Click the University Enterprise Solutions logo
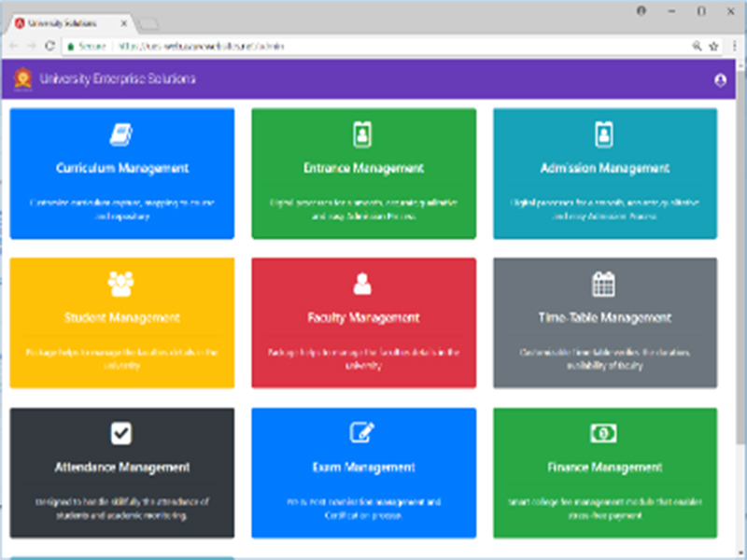This screenshot has height=560, width=747. point(23,79)
